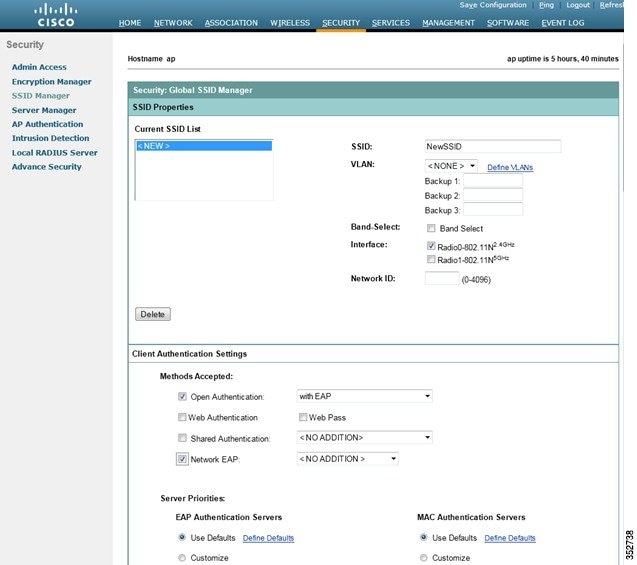Viewport: 637px width, 565px height.
Task: Open Local RADIUS Server in sidebar
Action: click(x=54, y=153)
